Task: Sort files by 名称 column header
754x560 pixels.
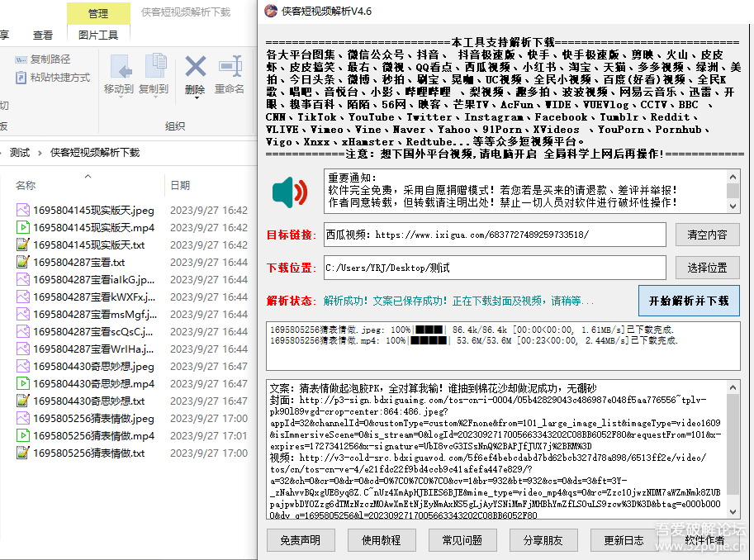Action: click(26, 185)
